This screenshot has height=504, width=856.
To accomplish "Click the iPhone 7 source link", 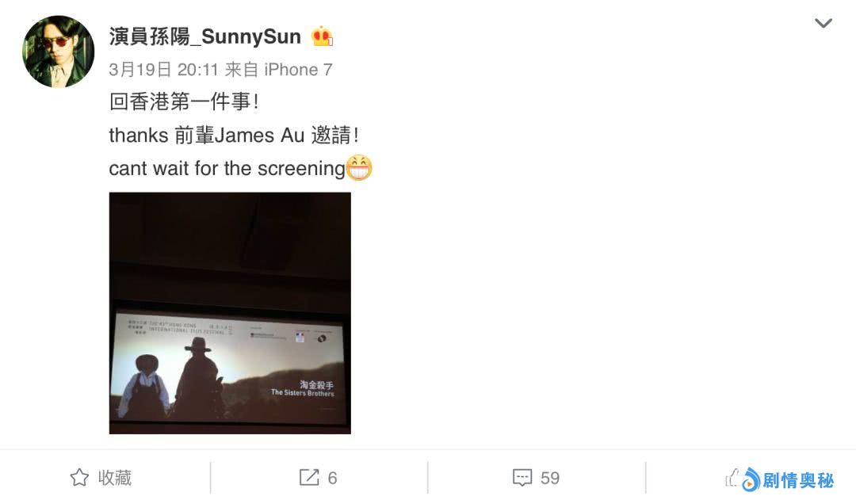I will tap(298, 70).
